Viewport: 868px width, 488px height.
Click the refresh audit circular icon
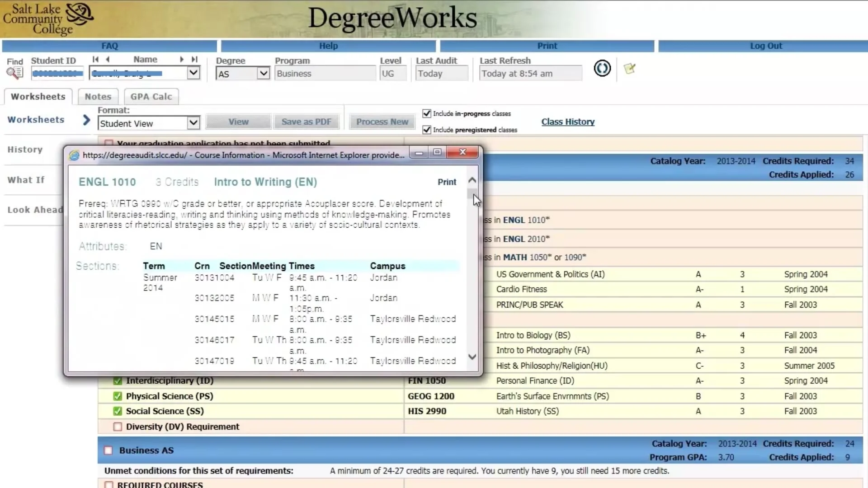[x=602, y=69]
